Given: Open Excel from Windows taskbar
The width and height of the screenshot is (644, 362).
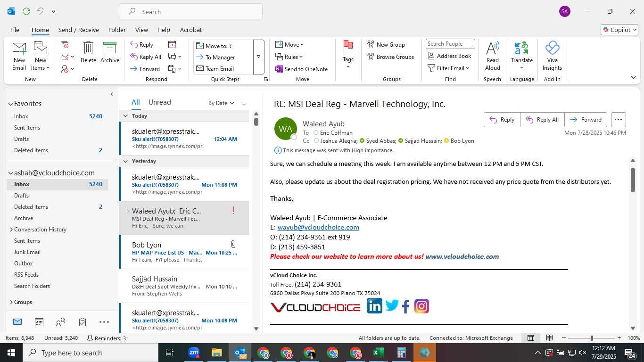Looking at the screenshot, I should click(379, 353).
